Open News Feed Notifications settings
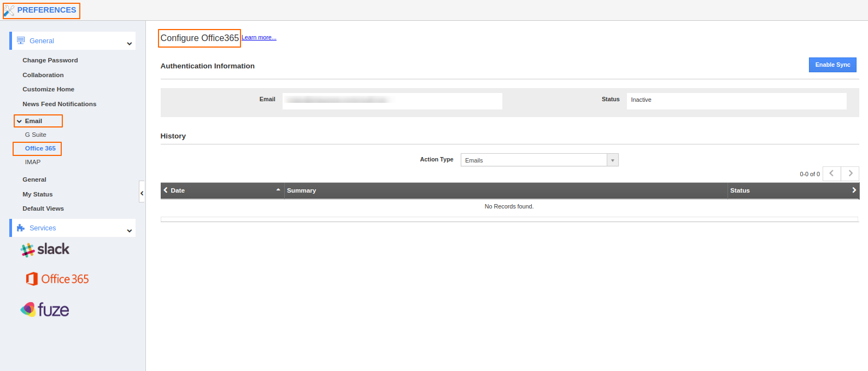 pos(60,104)
